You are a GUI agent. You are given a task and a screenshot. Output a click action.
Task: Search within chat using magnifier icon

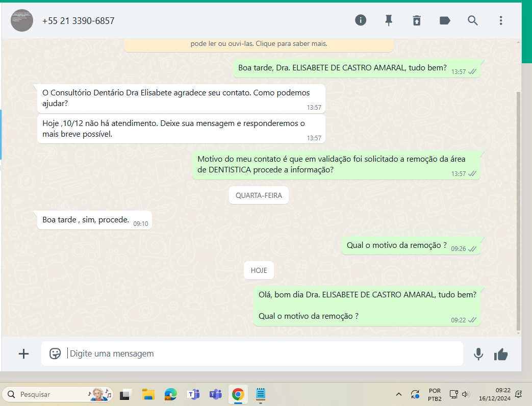click(x=473, y=20)
